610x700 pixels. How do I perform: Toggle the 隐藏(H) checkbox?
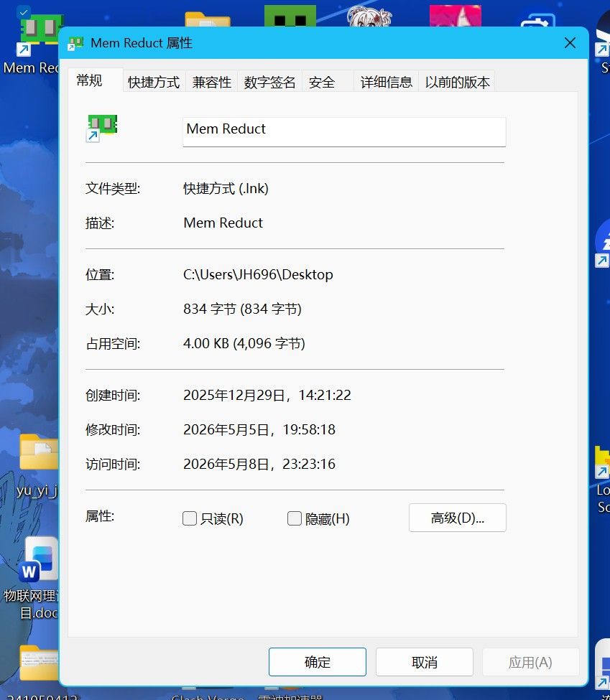294,518
